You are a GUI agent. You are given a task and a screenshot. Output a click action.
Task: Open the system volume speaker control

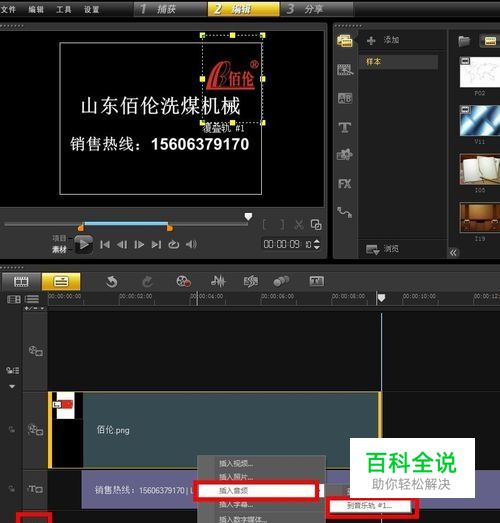coord(191,245)
